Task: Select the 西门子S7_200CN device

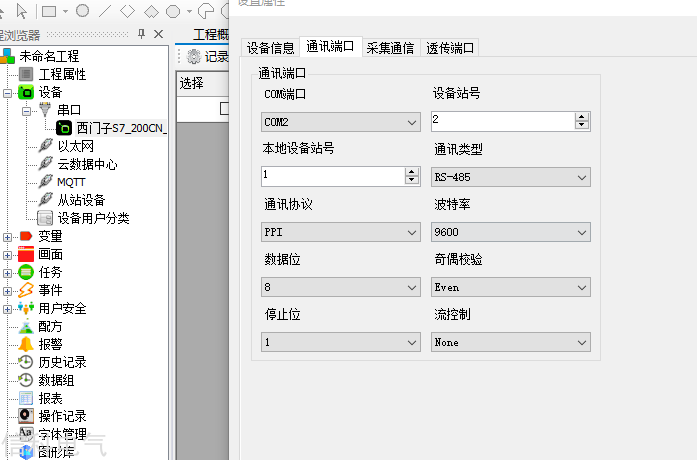Action: point(121,128)
